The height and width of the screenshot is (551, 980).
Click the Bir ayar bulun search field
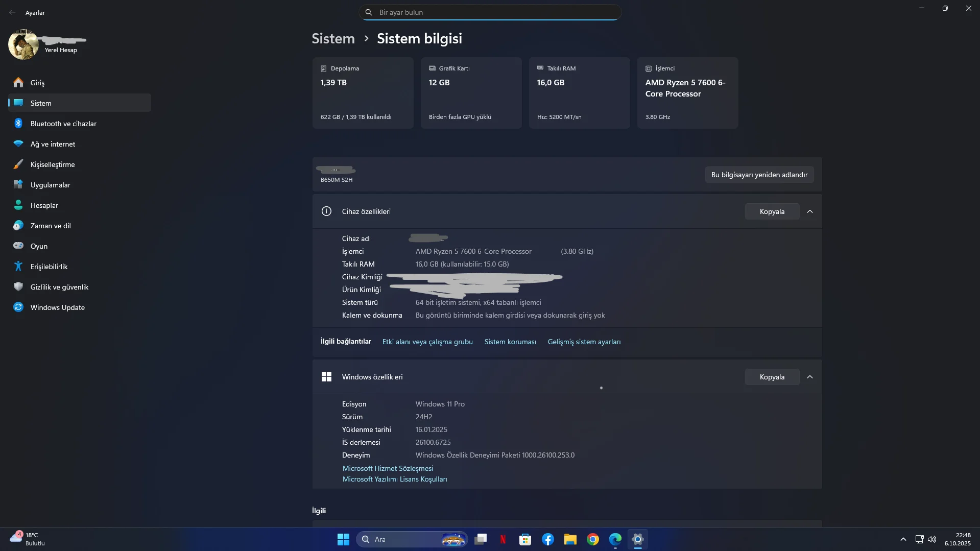(490, 12)
